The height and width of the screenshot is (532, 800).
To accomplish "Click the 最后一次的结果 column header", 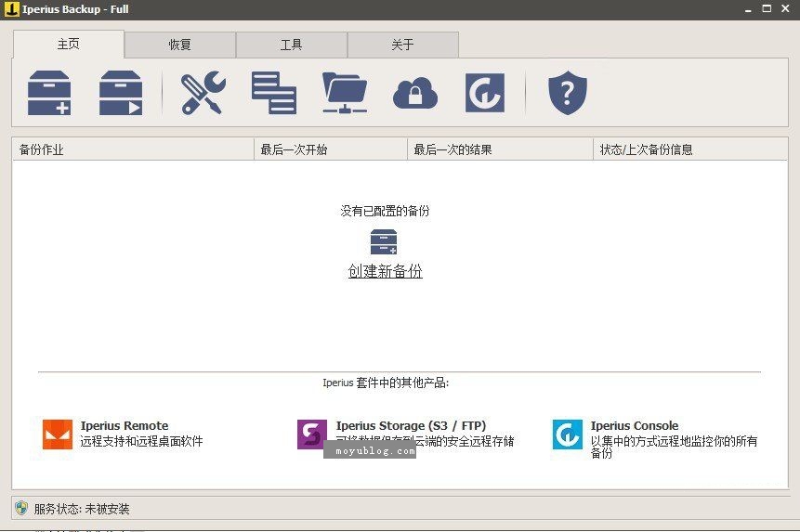I will coord(500,149).
